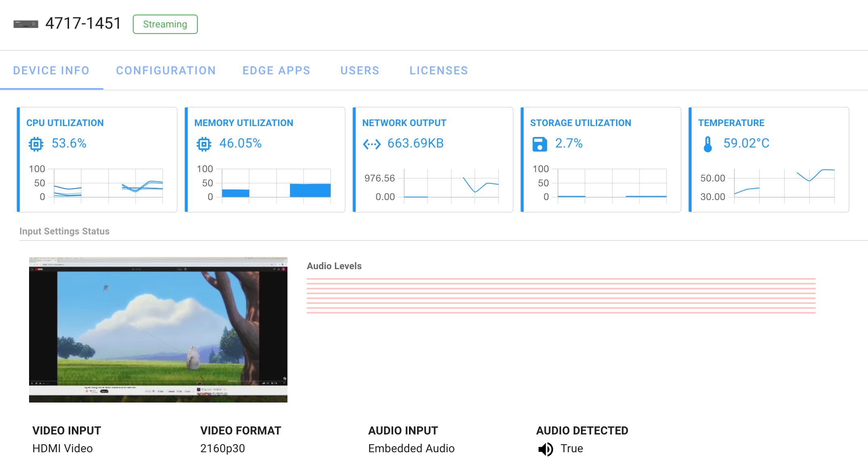Click the Memory Utilization card title

244,123
